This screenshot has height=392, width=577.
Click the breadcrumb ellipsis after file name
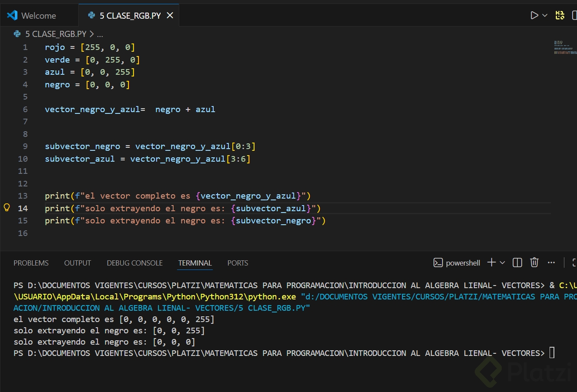[100, 34]
